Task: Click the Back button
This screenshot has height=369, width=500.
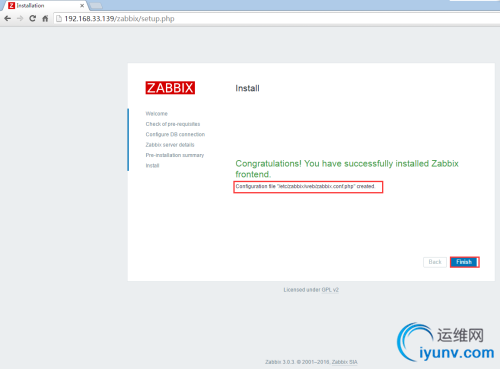Action: click(435, 262)
